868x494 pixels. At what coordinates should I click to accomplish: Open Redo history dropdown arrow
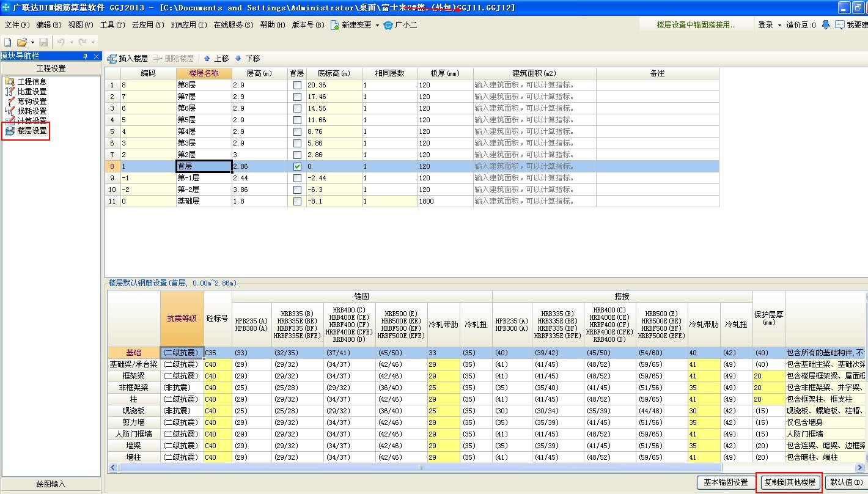coord(93,42)
